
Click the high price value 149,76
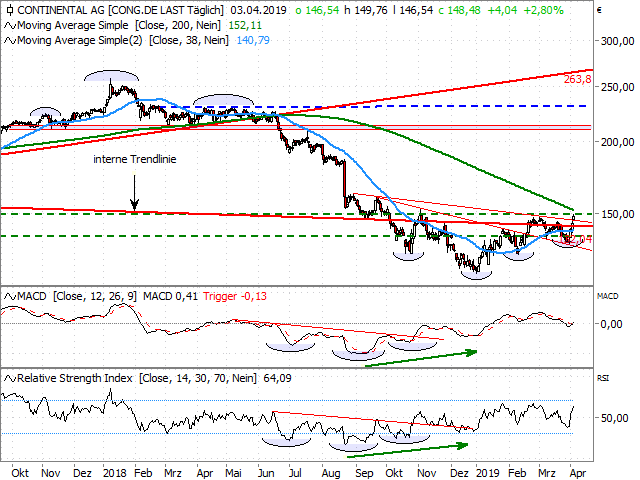click(x=371, y=10)
